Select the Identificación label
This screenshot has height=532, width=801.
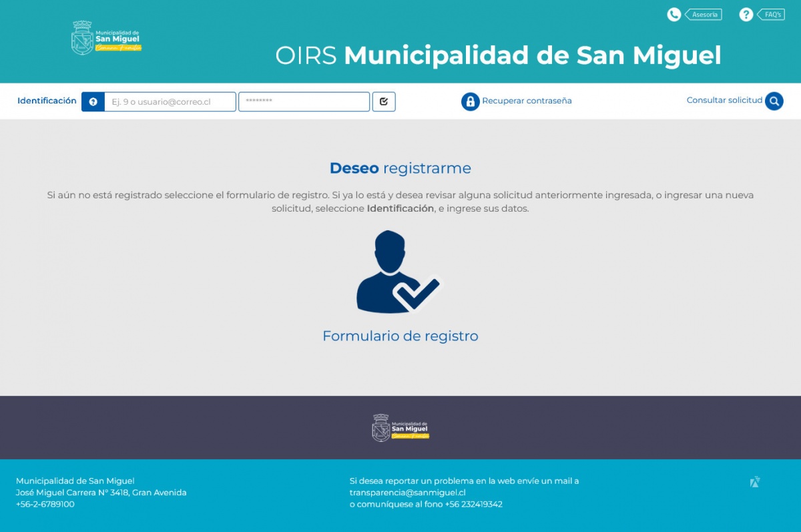46,100
